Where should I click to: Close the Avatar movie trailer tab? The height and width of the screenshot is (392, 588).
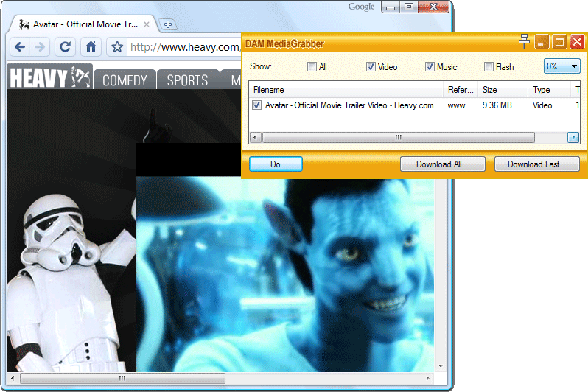coord(147,24)
